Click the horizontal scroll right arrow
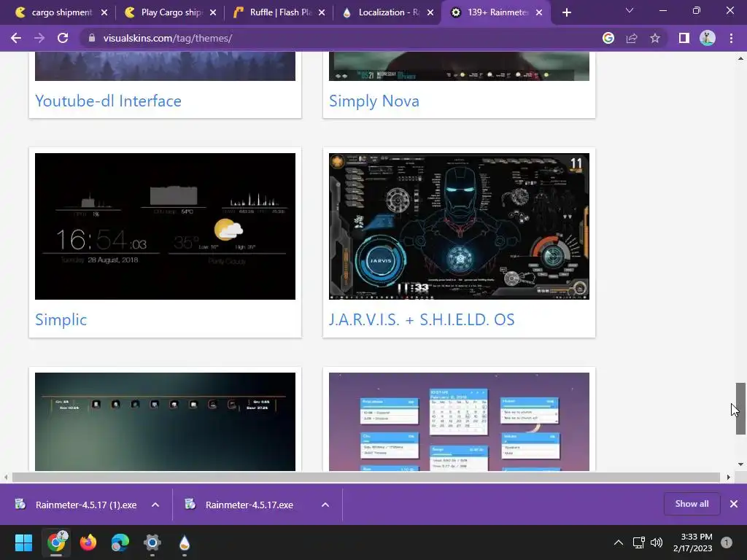 click(x=729, y=477)
